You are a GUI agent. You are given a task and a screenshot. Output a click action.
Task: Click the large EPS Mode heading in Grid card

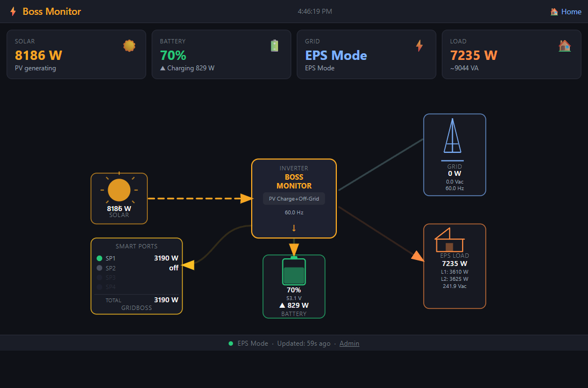click(x=336, y=56)
